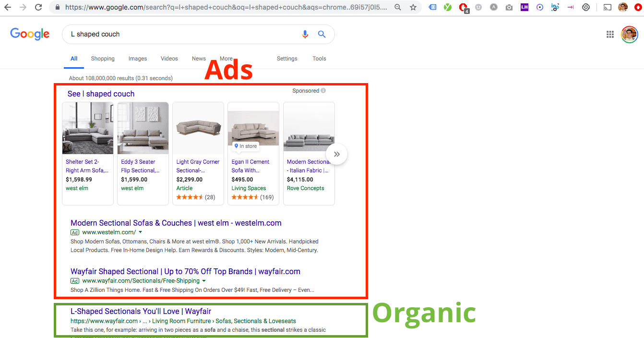Click the gray A extension icon
The image size is (644, 338).
pyautogui.click(x=494, y=7)
